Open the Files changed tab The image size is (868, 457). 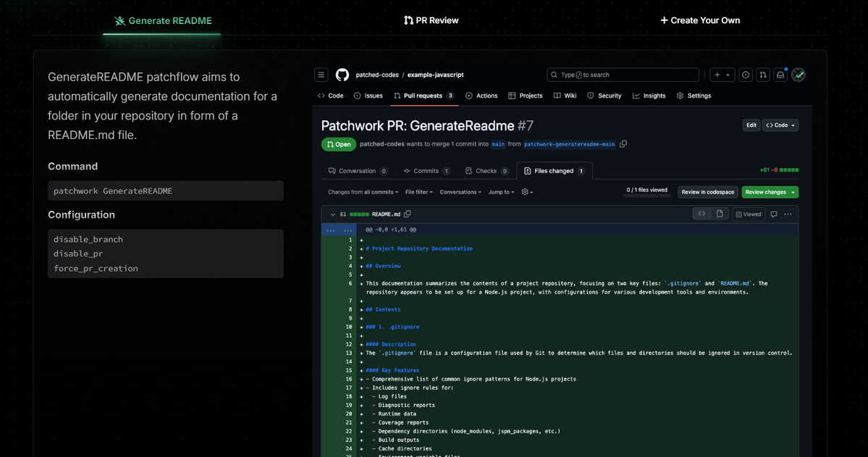point(554,171)
